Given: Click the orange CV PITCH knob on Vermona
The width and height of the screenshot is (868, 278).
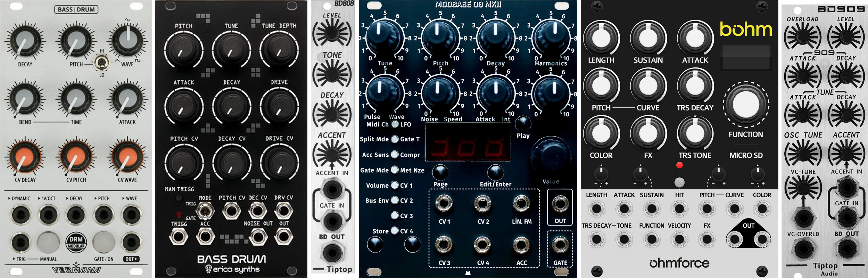Looking at the screenshot, I should [76, 157].
